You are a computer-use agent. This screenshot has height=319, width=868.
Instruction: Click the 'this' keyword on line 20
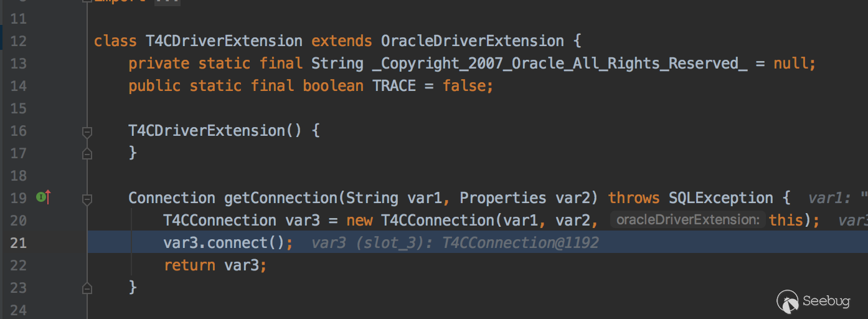786,220
